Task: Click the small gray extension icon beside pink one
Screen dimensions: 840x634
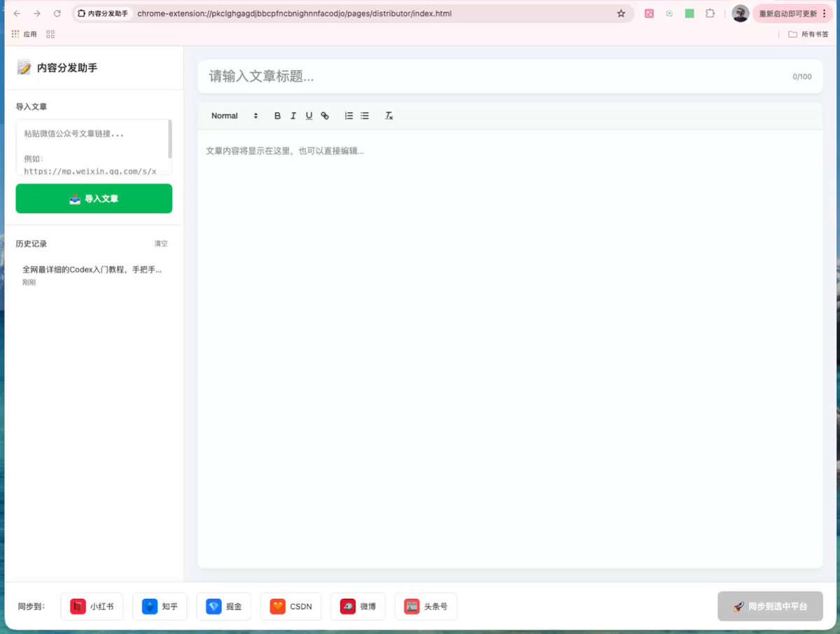Action: (670, 13)
